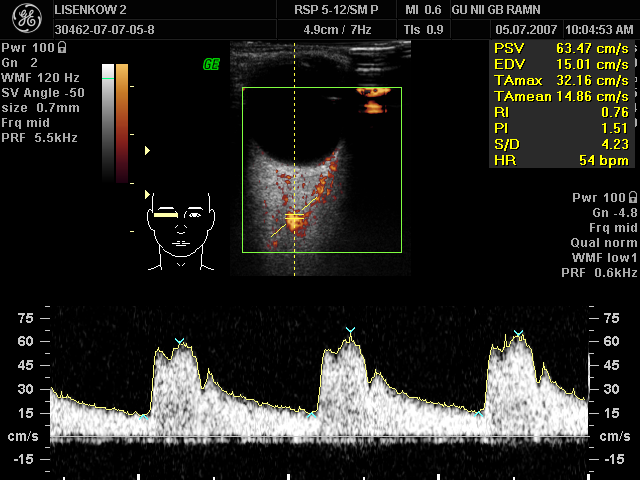Click the yellow probe bar on the face pictogram
Screen dimensions: 640x480
pyautogui.click(x=166, y=215)
